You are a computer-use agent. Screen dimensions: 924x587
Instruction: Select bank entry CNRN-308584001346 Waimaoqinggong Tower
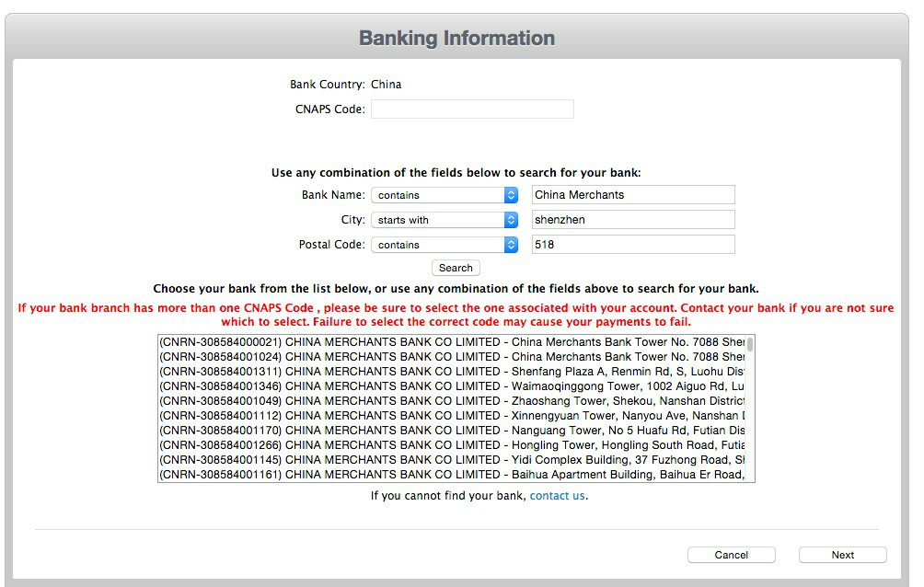451,386
